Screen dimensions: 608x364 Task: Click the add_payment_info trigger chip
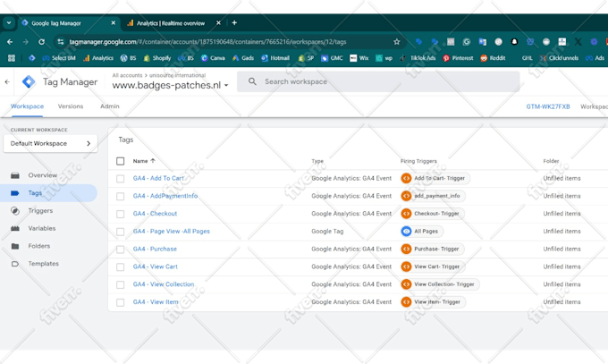433,196
